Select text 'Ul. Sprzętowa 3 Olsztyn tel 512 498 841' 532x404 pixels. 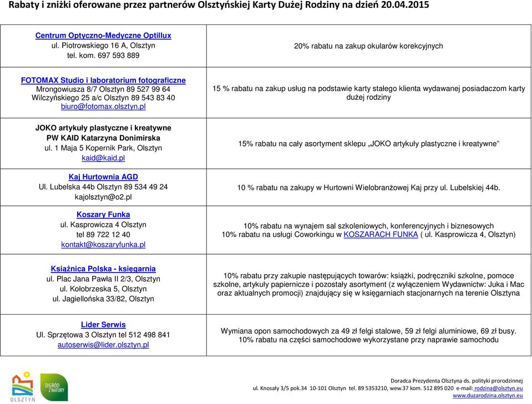103,335
